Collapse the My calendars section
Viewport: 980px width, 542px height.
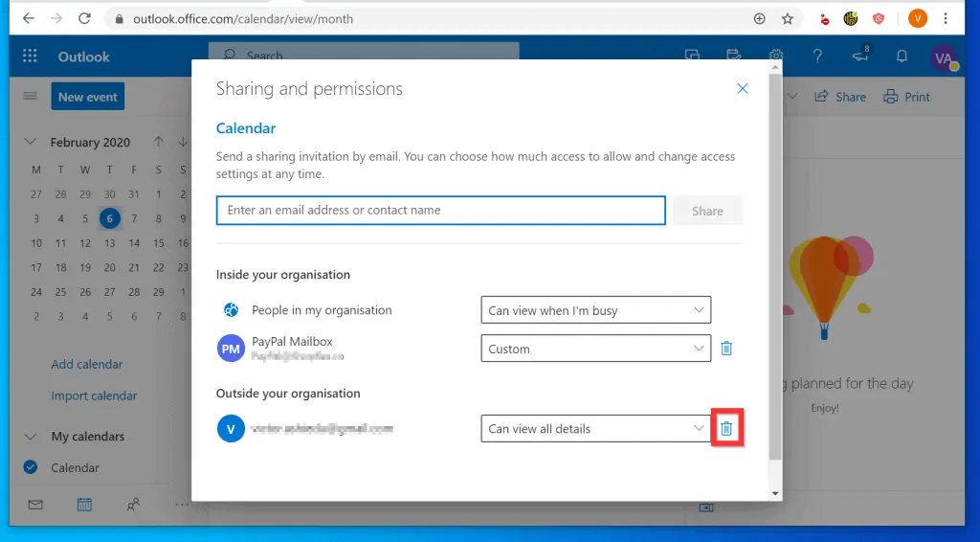click(31, 437)
